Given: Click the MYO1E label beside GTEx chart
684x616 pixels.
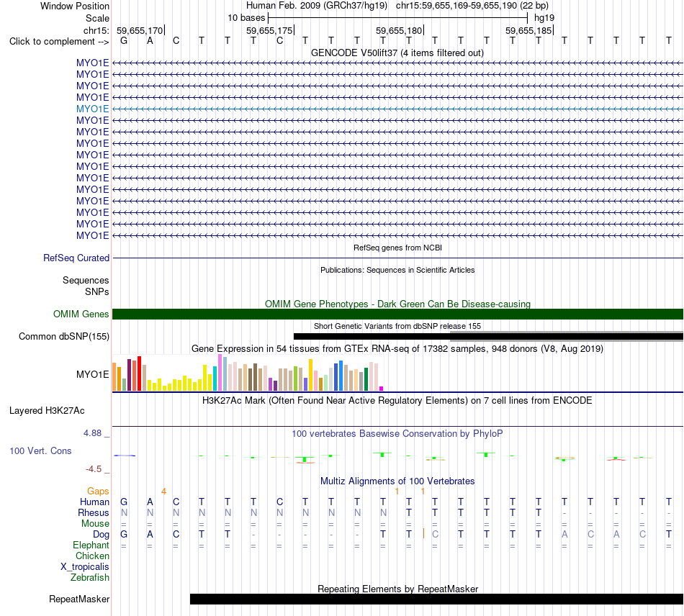Looking at the screenshot, I should (x=92, y=374).
